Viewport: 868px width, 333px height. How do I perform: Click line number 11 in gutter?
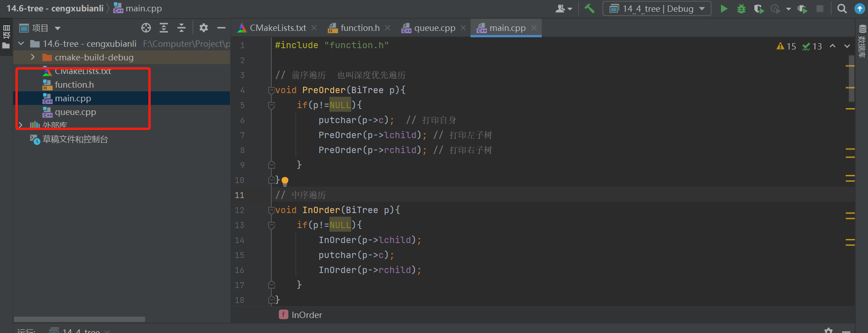click(240, 195)
